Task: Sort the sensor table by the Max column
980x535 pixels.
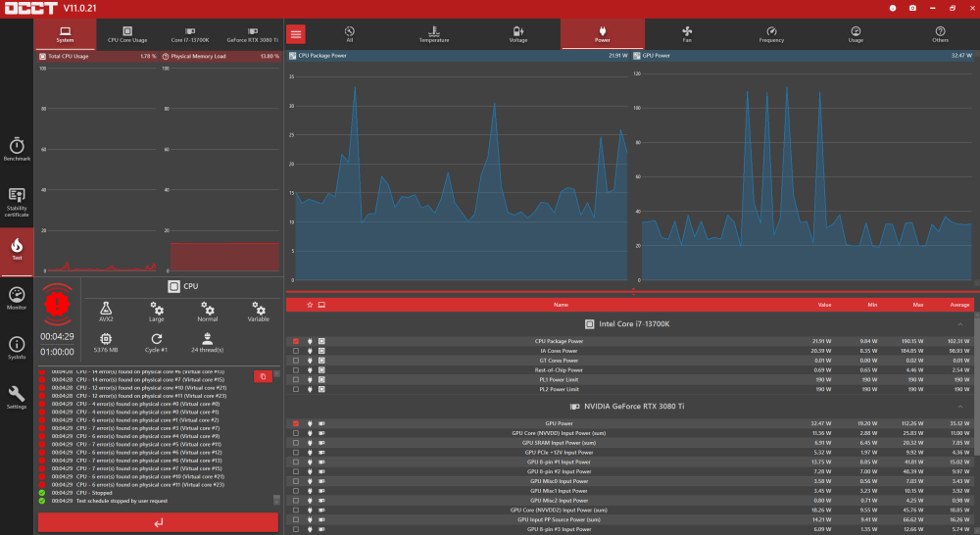Action: [918, 305]
